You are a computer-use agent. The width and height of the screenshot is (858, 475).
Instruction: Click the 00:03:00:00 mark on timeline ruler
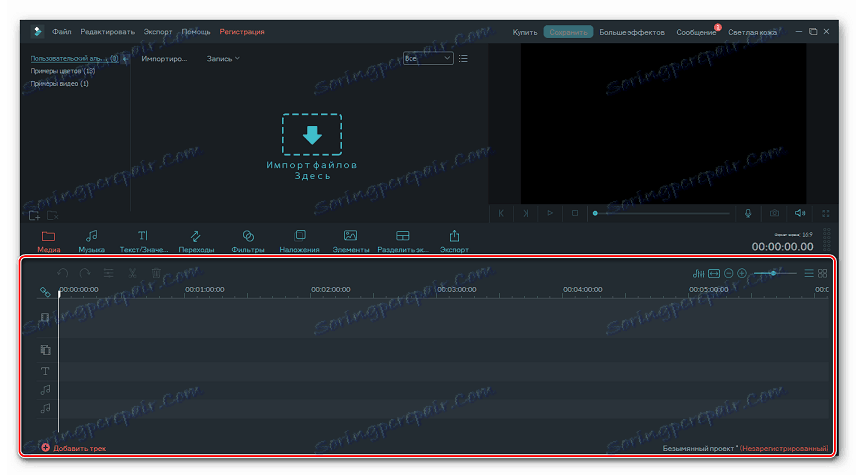coord(456,289)
